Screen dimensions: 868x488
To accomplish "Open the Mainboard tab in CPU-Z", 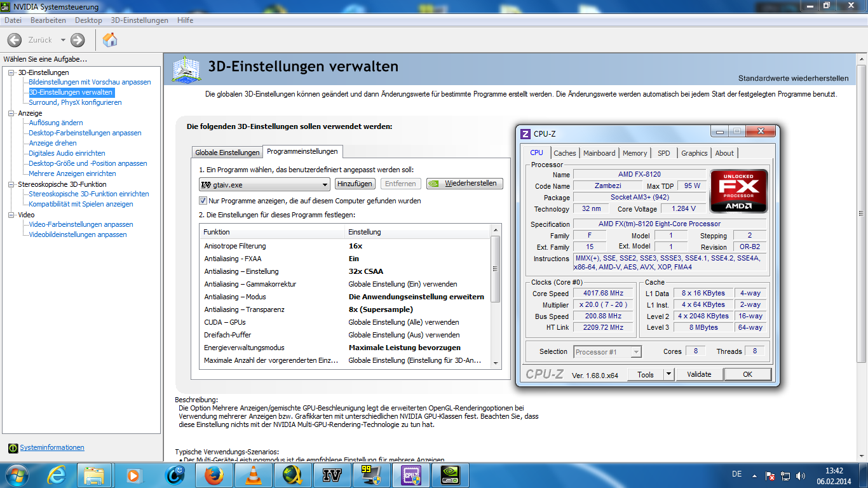I will [599, 153].
